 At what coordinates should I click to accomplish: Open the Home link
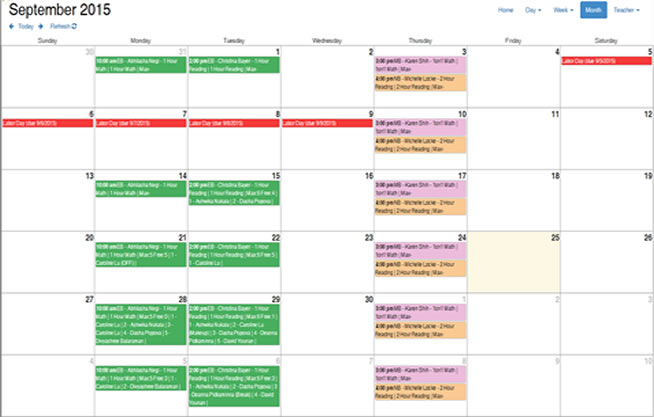point(506,10)
